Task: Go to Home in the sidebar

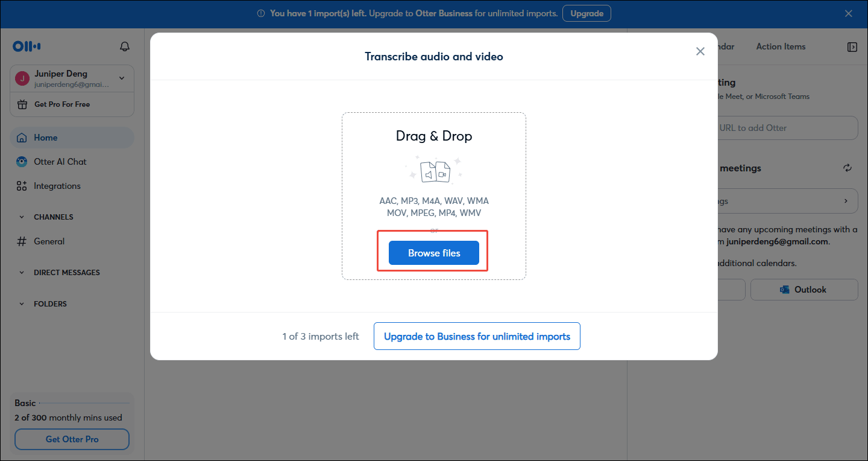Action: click(72, 138)
